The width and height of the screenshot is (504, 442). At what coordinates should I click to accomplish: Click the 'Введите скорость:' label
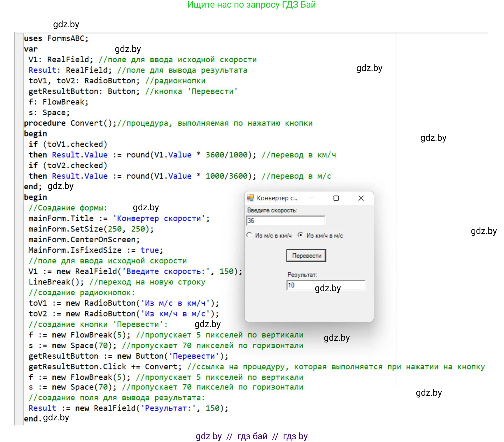pos(272,210)
